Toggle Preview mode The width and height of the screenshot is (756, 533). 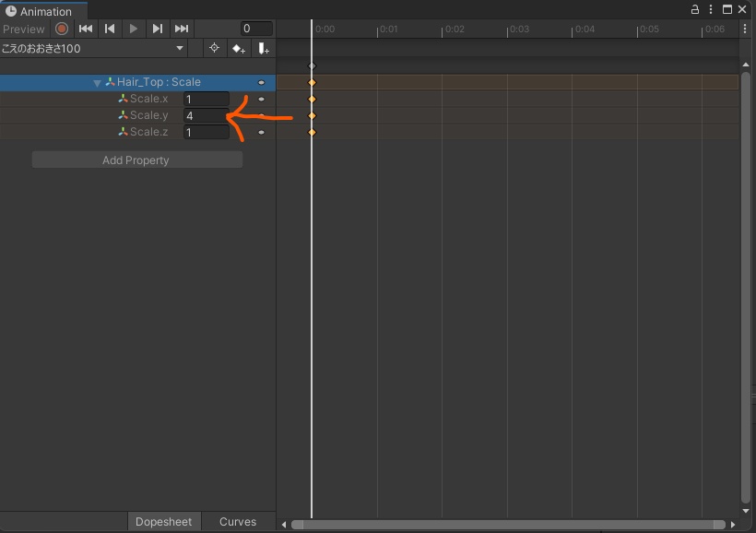click(24, 29)
